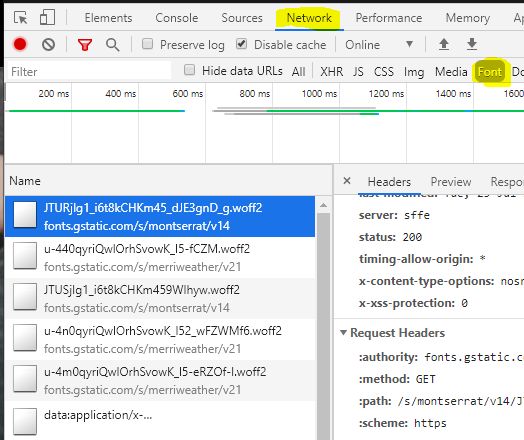Show the Preview tab of the request
The image size is (524, 440).
(451, 182)
